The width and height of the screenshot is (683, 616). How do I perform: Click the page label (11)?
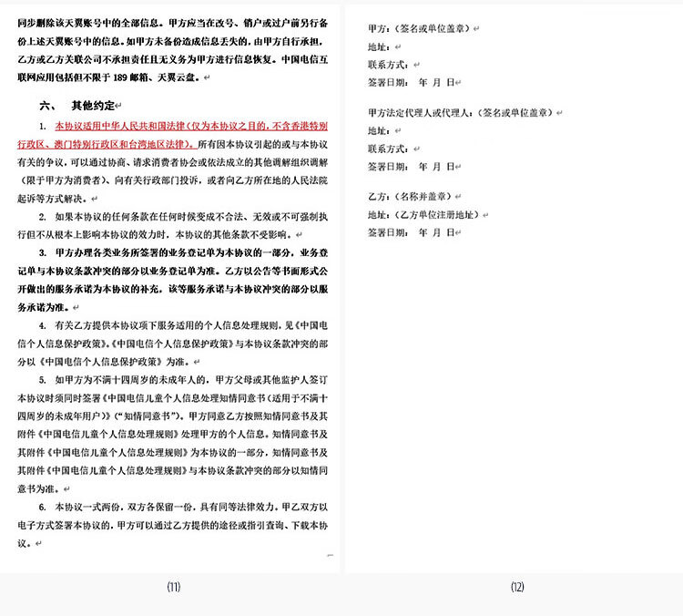(x=172, y=588)
